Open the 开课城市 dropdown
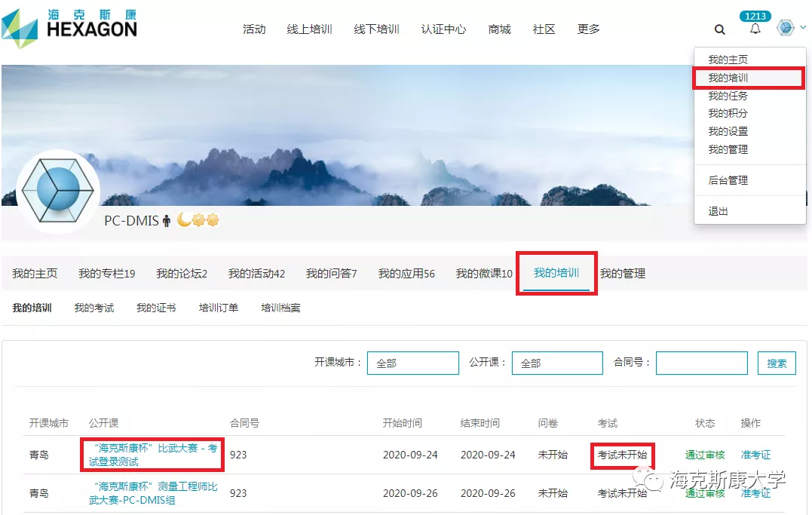The image size is (812, 515). (412, 363)
